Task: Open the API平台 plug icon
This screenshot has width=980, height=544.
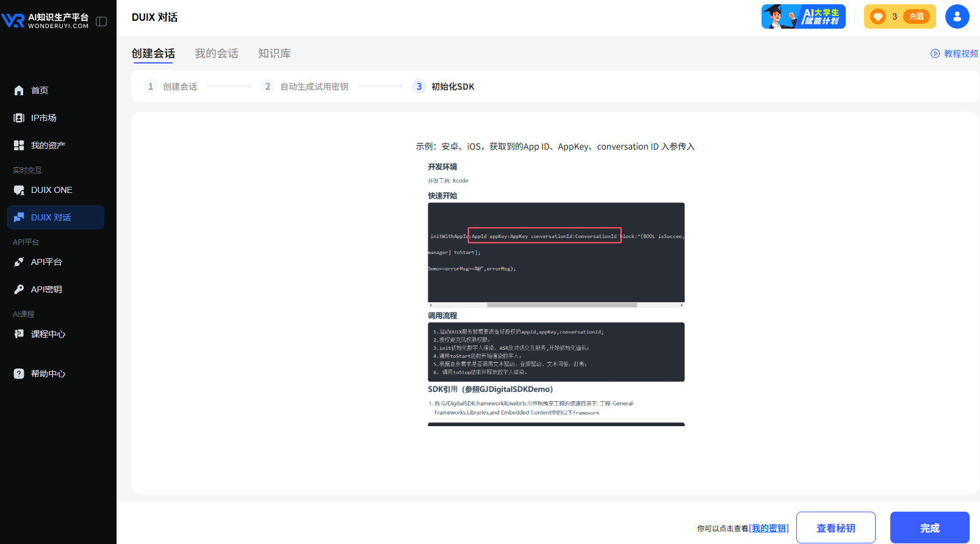Action: [x=19, y=262]
